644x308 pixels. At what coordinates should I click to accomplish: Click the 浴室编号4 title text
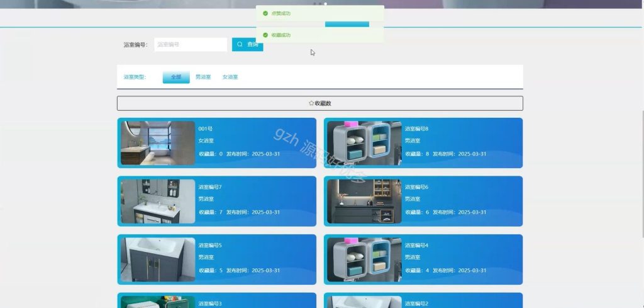click(416, 246)
